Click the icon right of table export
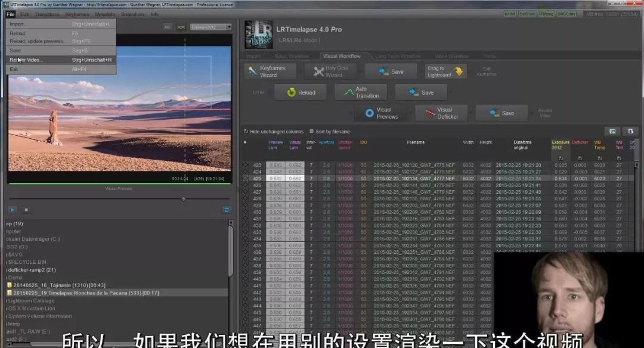The image size is (644, 348). (x=630, y=131)
